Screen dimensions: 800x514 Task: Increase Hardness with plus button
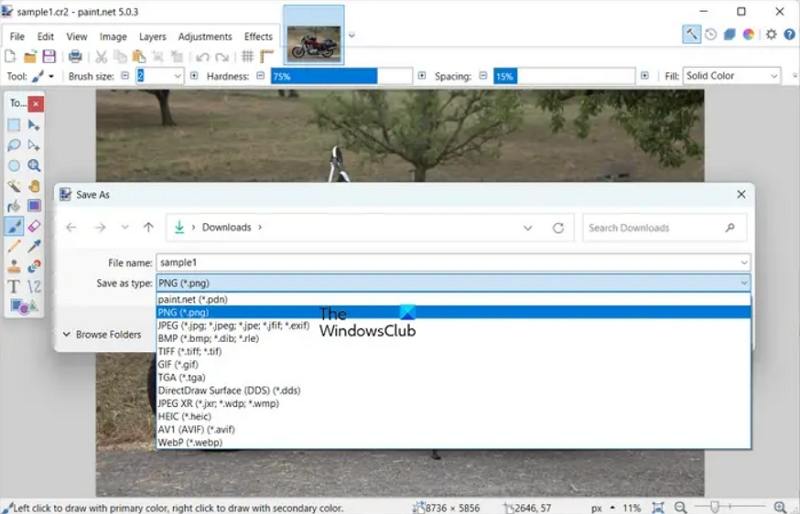421,76
